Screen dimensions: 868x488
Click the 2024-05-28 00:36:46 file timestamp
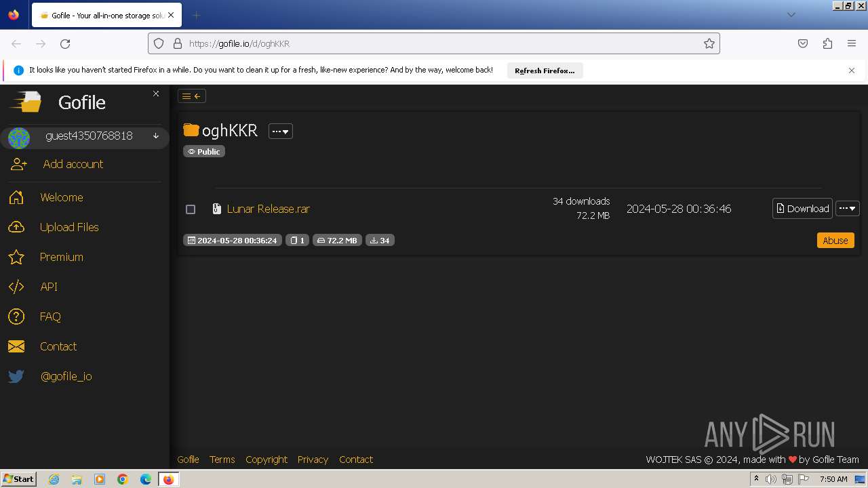(679, 209)
